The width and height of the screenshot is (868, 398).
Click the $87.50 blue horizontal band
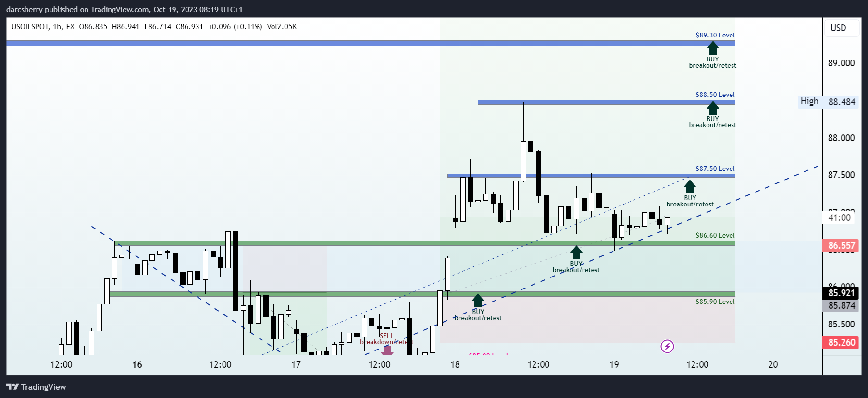coord(591,176)
